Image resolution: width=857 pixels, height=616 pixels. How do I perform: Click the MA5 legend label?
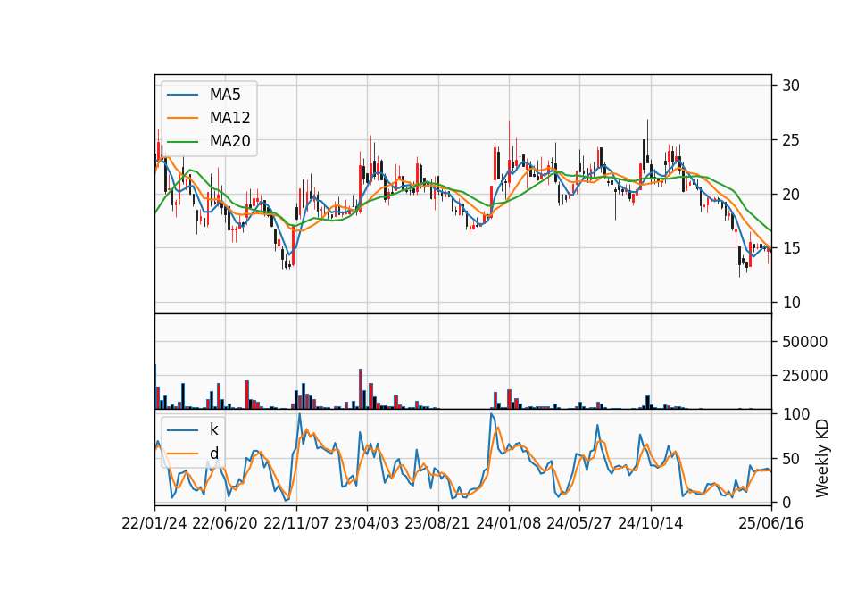tap(225, 95)
